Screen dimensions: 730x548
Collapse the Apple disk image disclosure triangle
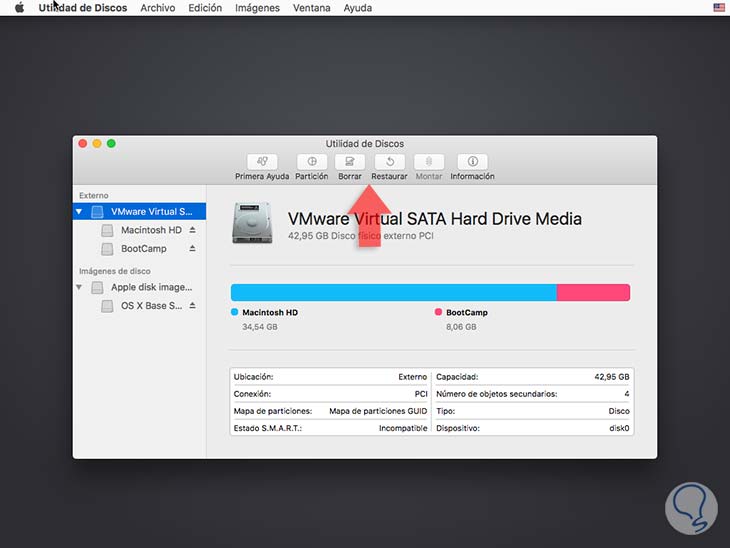tap(79, 287)
